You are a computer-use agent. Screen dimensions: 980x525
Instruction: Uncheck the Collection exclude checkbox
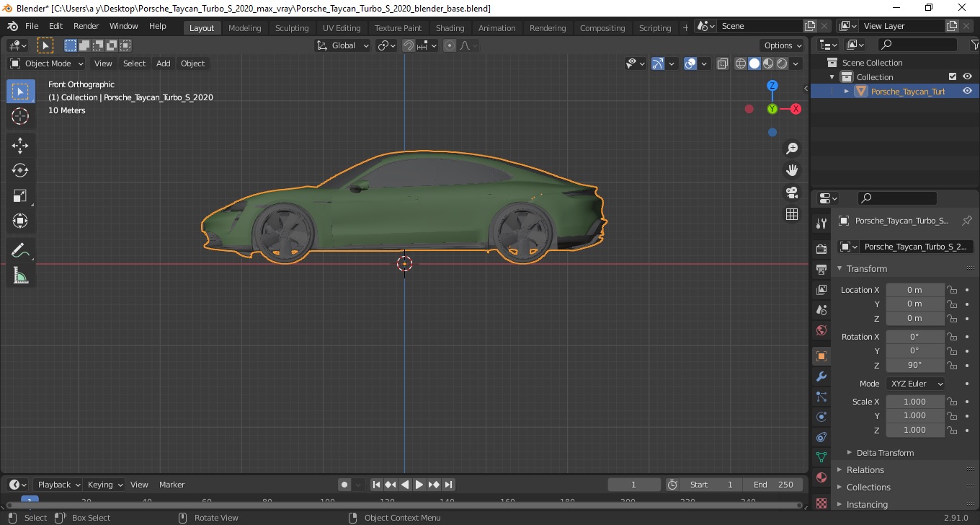pyautogui.click(x=953, y=76)
